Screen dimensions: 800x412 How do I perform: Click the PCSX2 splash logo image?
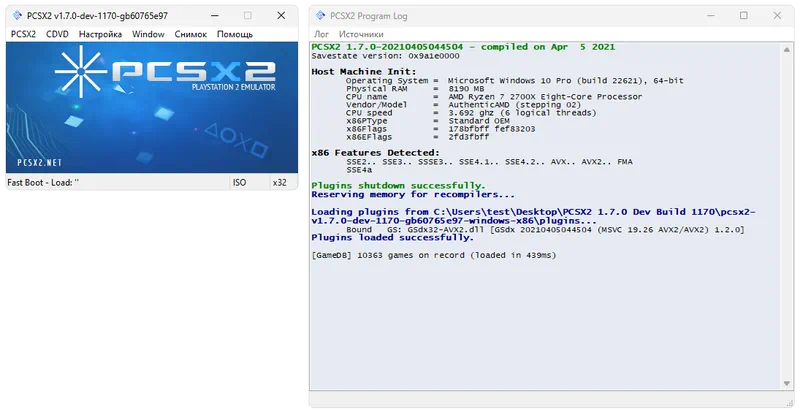coord(152,108)
